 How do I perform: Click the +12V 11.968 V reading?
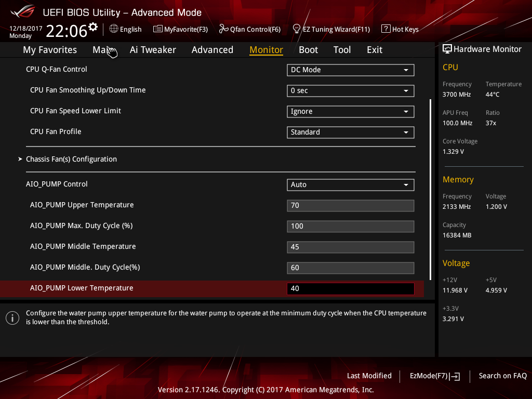(455, 290)
